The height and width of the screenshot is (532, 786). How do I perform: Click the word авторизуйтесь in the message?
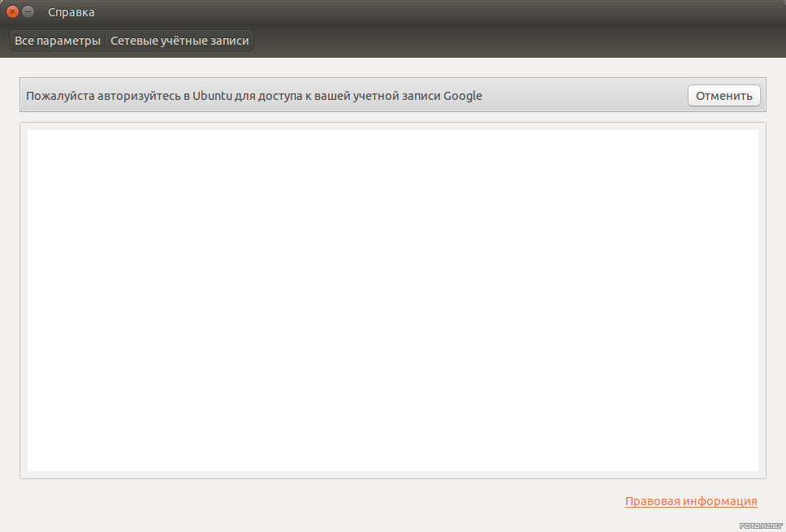(x=140, y=96)
